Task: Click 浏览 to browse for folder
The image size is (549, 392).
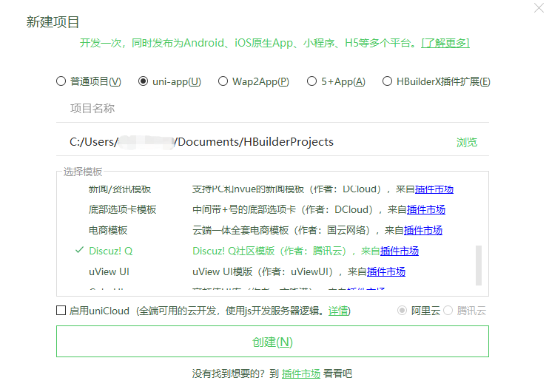Action: tap(466, 142)
